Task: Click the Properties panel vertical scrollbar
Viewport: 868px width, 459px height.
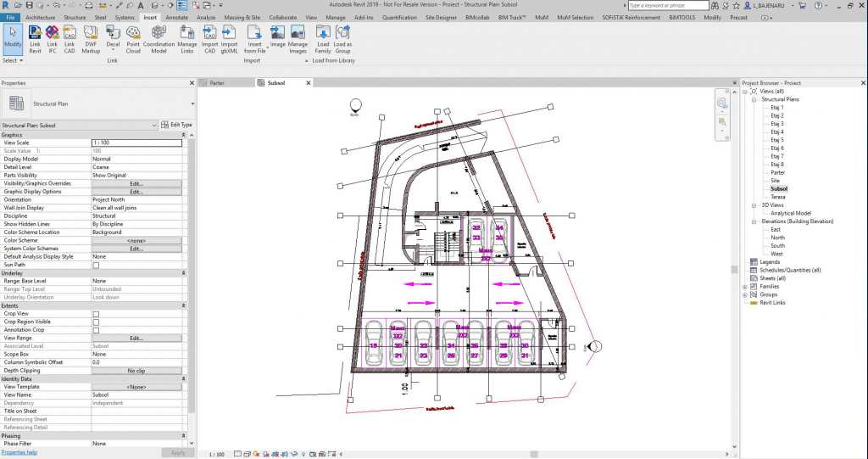Action: pyautogui.click(x=192, y=277)
